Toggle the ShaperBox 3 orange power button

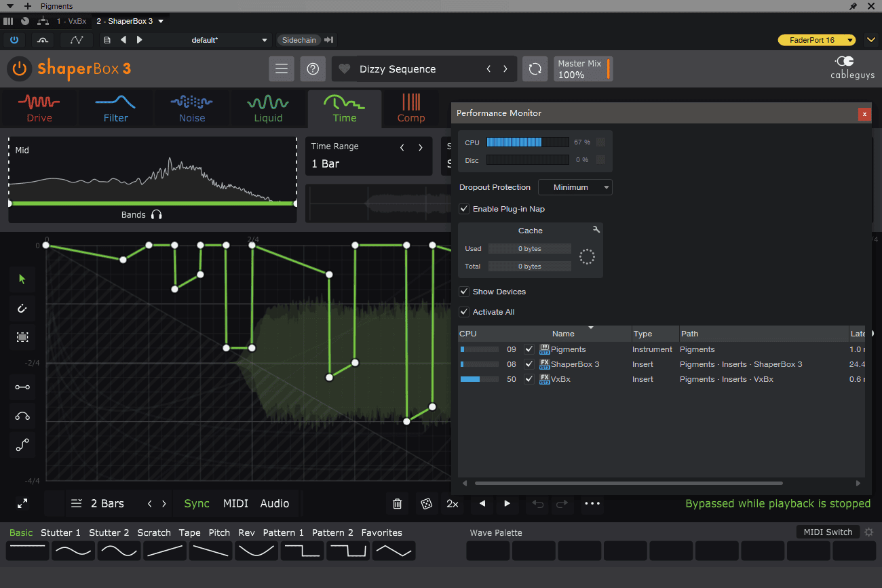click(x=20, y=68)
